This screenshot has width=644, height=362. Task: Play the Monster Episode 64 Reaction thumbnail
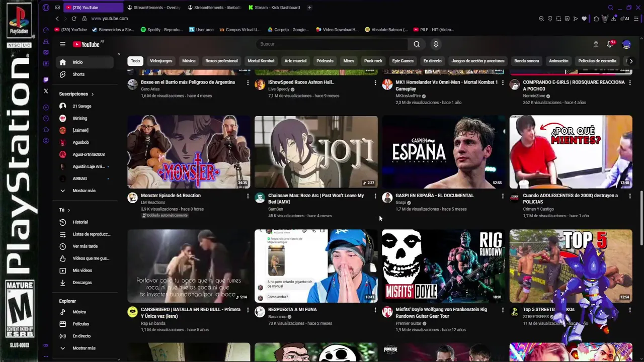coord(189,152)
